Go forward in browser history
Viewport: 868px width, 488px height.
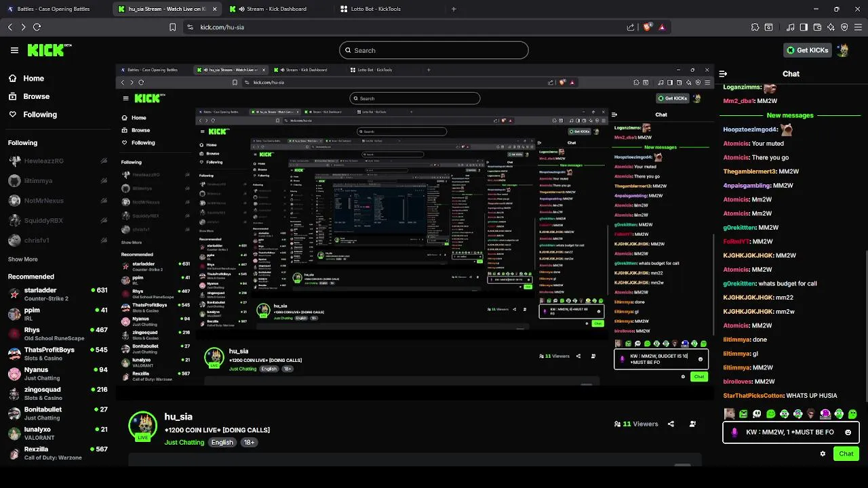point(23,27)
